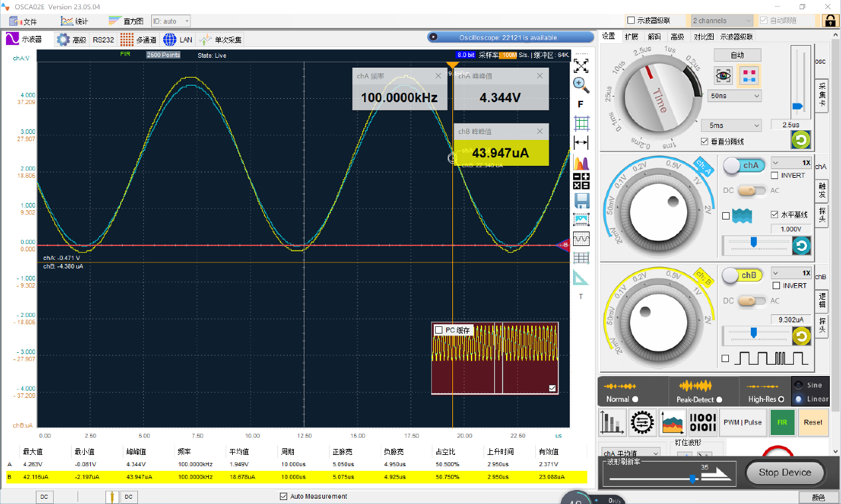This screenshot has width=841, height=504.
Task: Expand the 2 channels dropdown
Action: [722, 21]
